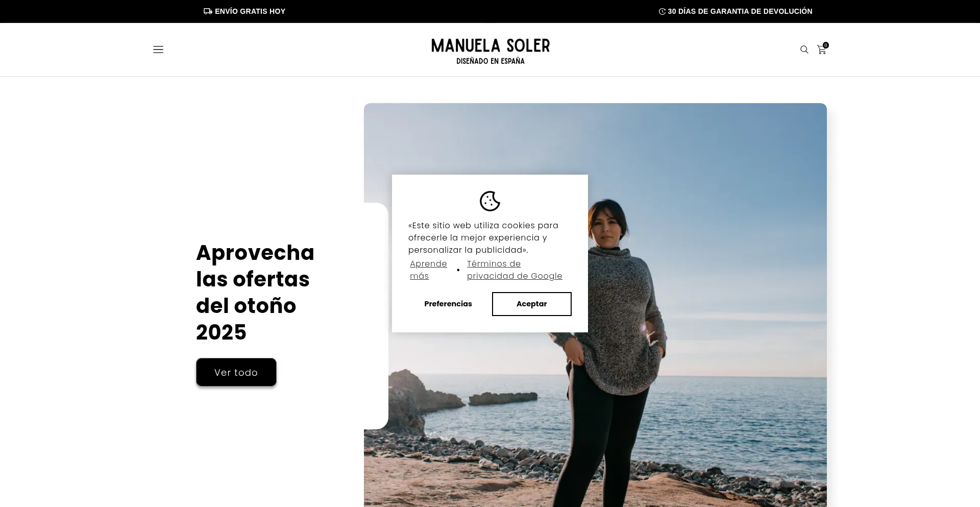The height and width of the screenshot is (507, 980).
Task: Click the clock icon beside 30 días garantía
Action: [x=662, y=11]
